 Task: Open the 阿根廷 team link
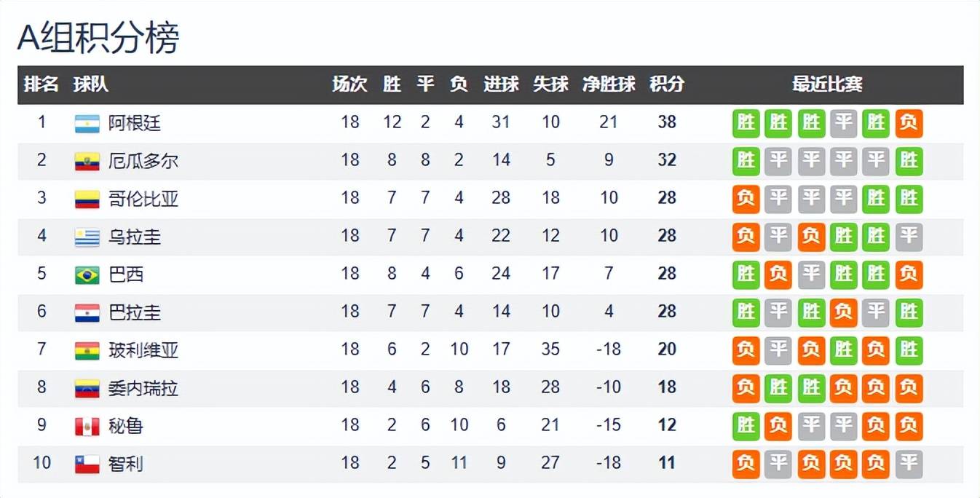134,123
